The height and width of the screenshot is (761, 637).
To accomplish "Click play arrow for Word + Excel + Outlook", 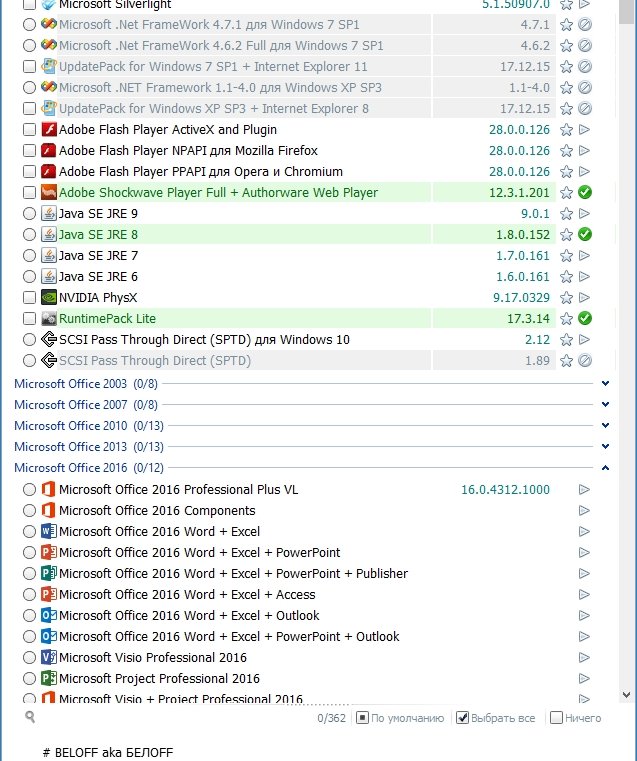I will click(585, 615).
